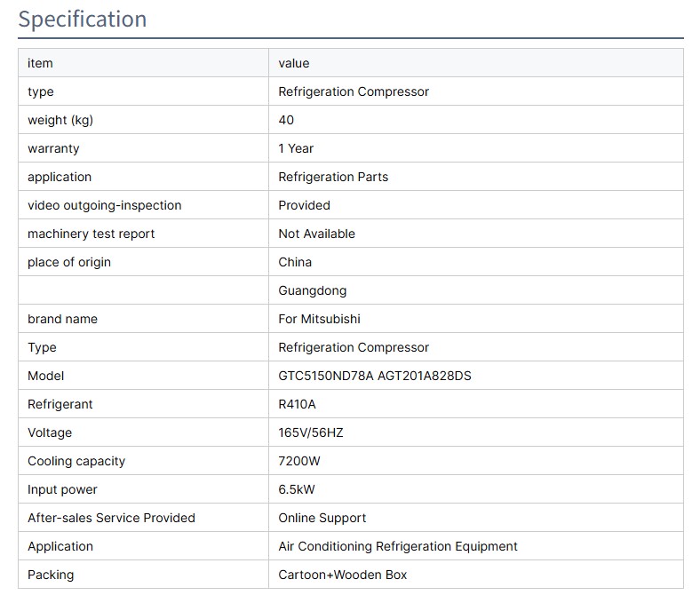This screenshot has width=700, height=603.
Task: Click the 'video outgoing-inspection' label
Action: pos(104,205)
